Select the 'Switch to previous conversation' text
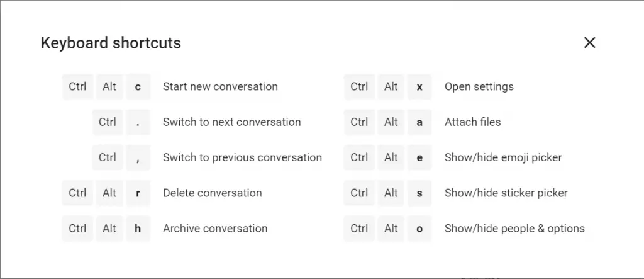 point(242,157)
